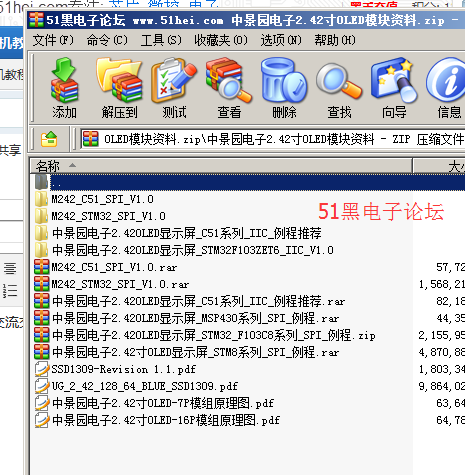This screenshot has width=465, height=475.
Task: Open the 查看 (View) toolbar icon
Action: [229, 88]
